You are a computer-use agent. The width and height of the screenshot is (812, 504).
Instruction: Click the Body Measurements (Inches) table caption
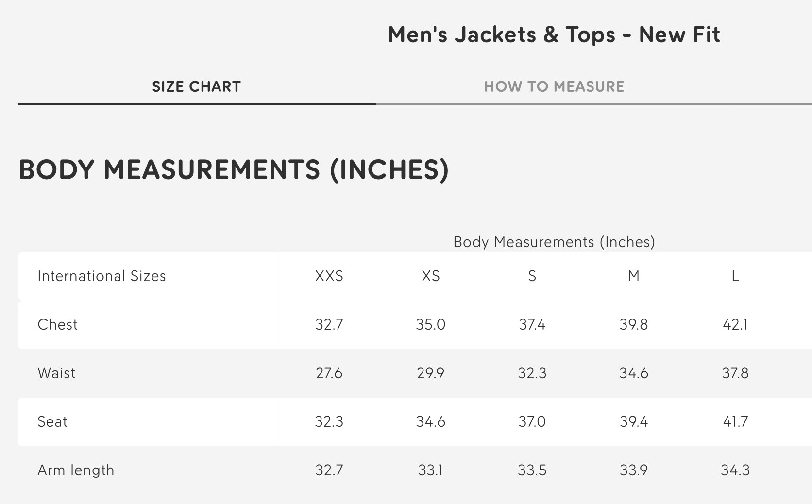coord(554,242)
